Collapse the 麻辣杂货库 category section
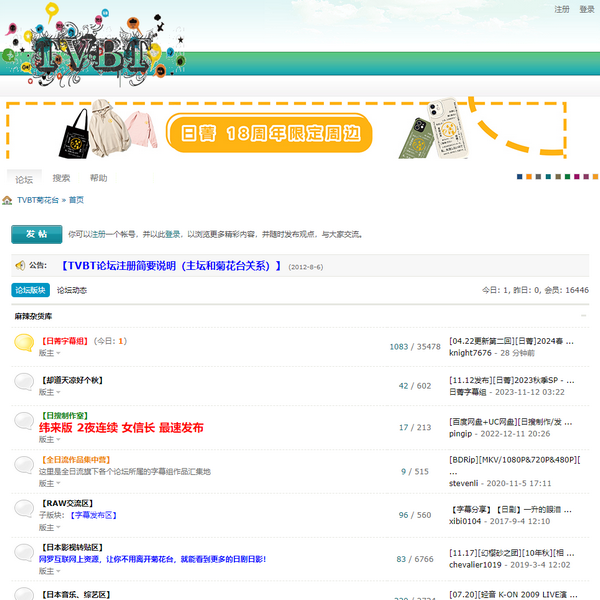The image size is (600, 600). click(583, 316)
